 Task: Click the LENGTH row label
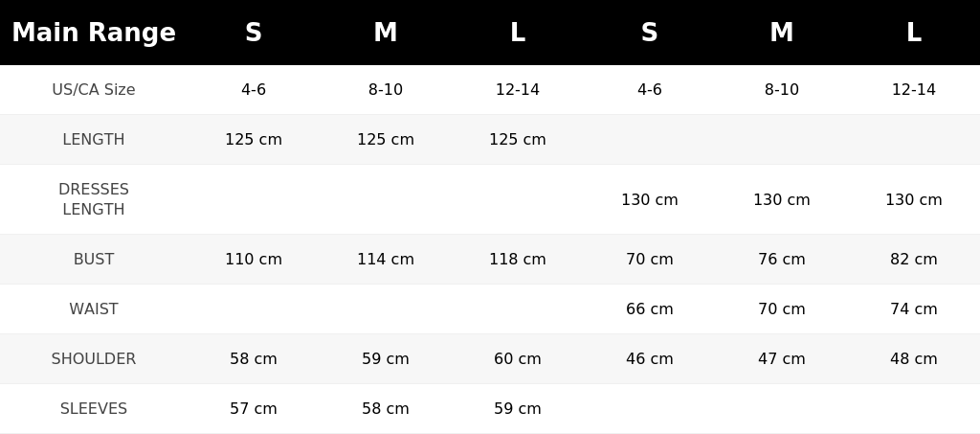pyautogui.click(x=94, y=140)
